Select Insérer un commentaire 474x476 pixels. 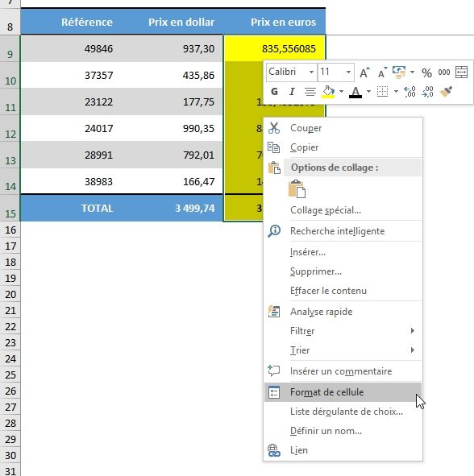point(343,371)
